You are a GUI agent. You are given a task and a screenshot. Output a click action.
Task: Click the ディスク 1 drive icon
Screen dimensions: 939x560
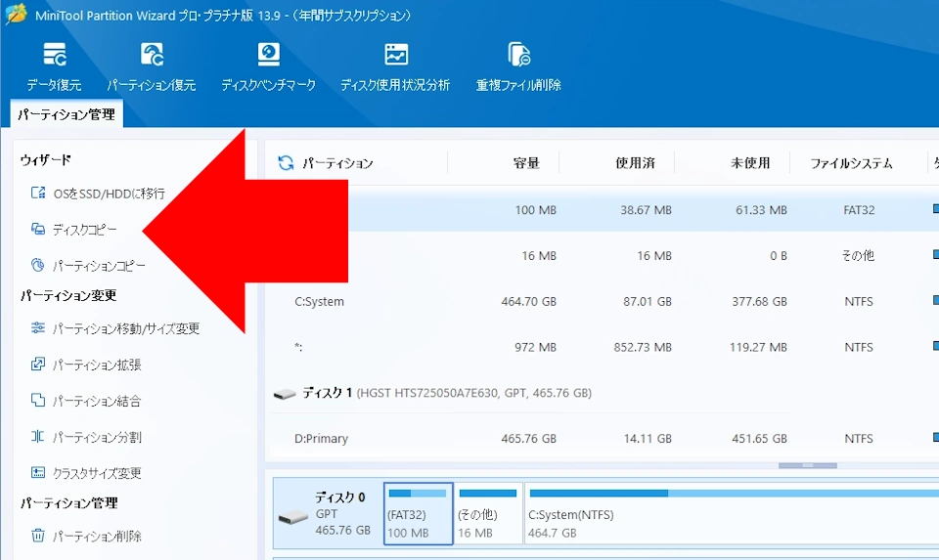(285, 394)
